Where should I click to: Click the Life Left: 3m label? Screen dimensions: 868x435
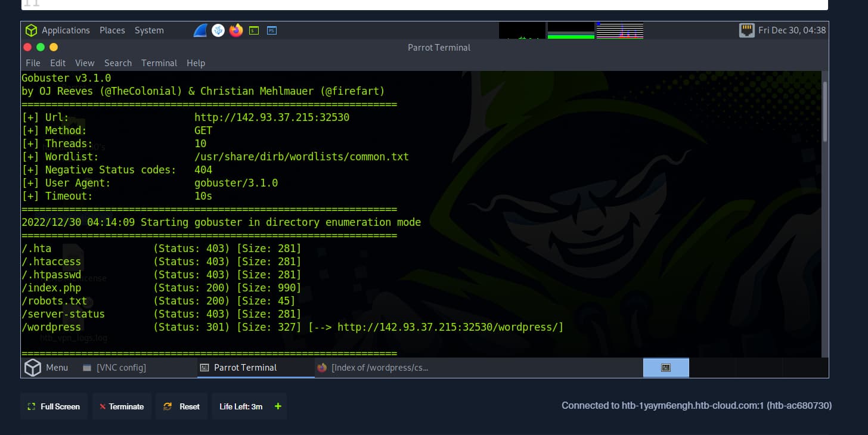[241, 406]
